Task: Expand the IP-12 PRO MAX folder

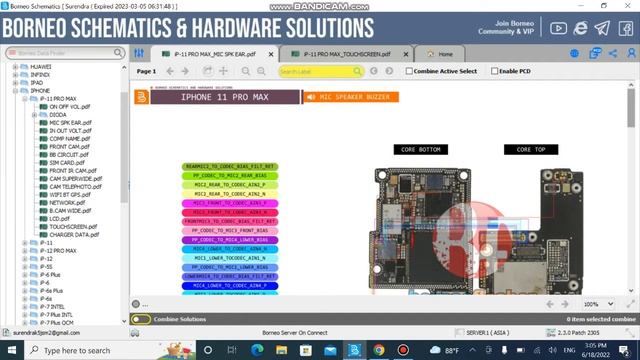Action: pos(25,251)
